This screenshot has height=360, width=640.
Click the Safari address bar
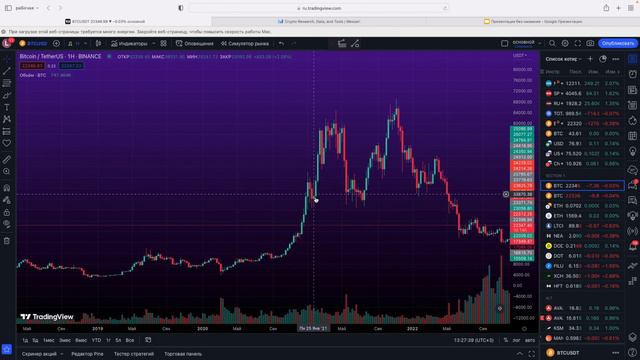pos(319,8)
